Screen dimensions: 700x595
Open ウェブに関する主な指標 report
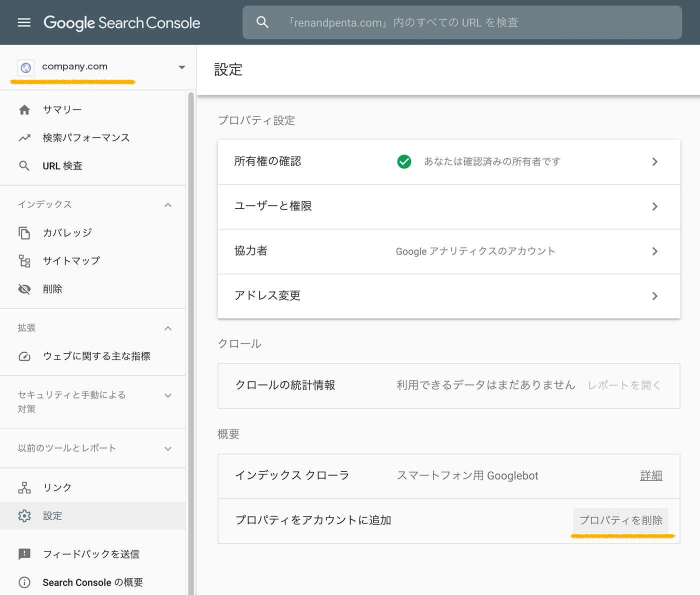tap(96, 356)
